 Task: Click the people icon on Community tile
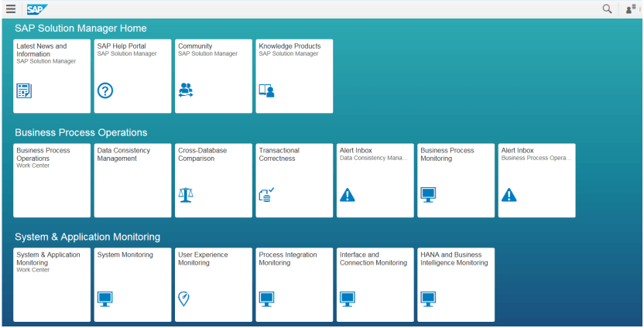[186, 90]
